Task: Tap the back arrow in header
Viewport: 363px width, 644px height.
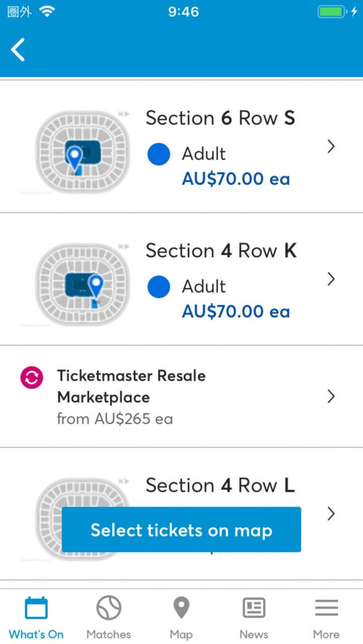Action: pyautogui.click(x=18, y=50)
